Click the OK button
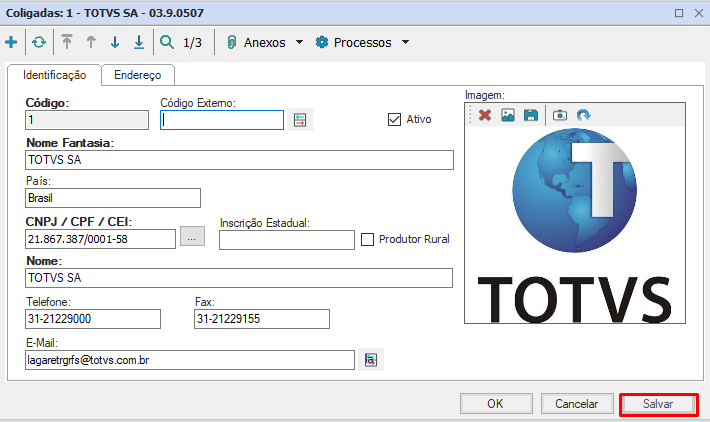 pos(496,403)
